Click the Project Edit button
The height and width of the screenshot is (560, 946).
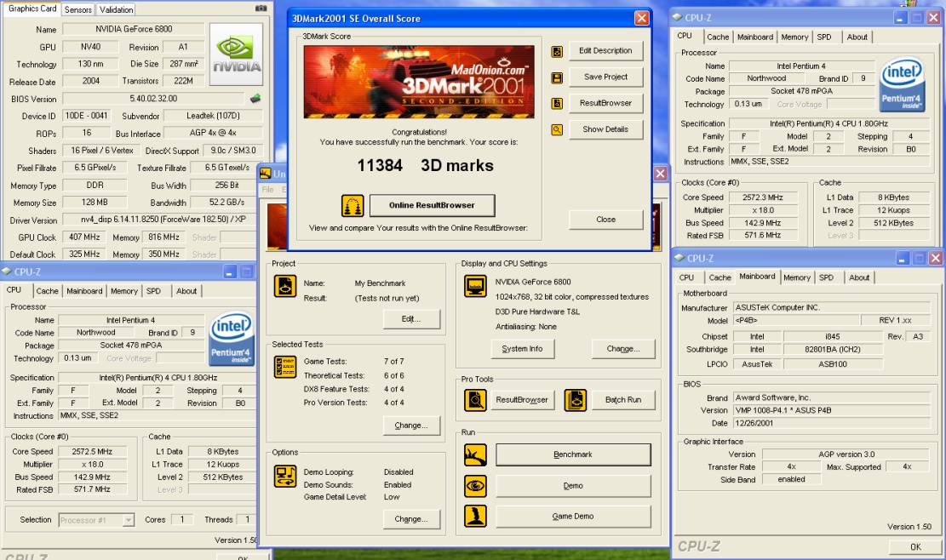pos(411,319)
